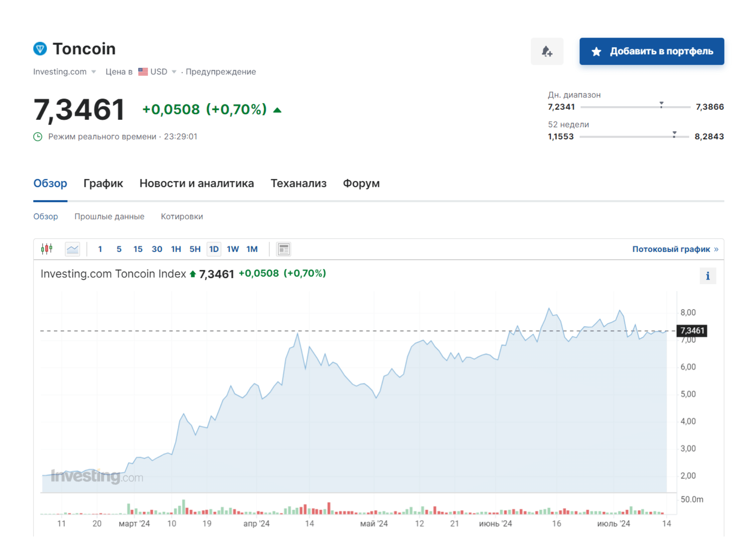The width and height of the screenshot is (756, 541).
Task: Click the 7,3461 price label on chart axis
Action: coord(692,331)
